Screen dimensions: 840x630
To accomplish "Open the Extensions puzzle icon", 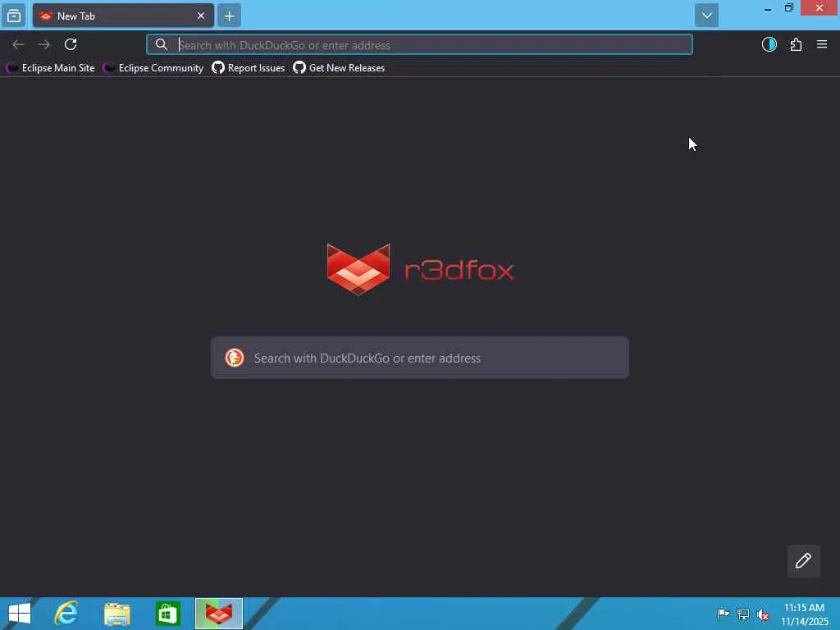I will pyautogui.click(x=796, y=44).
